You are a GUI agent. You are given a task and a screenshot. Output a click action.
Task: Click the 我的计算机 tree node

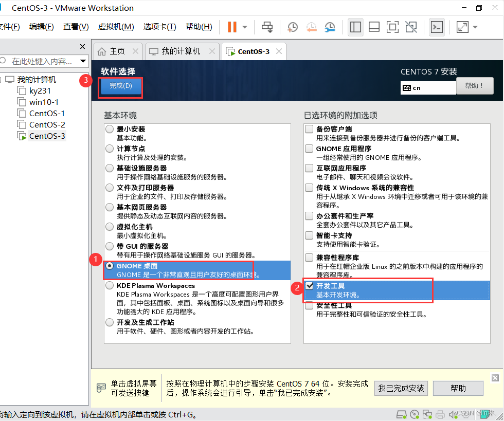pos(37,79)
